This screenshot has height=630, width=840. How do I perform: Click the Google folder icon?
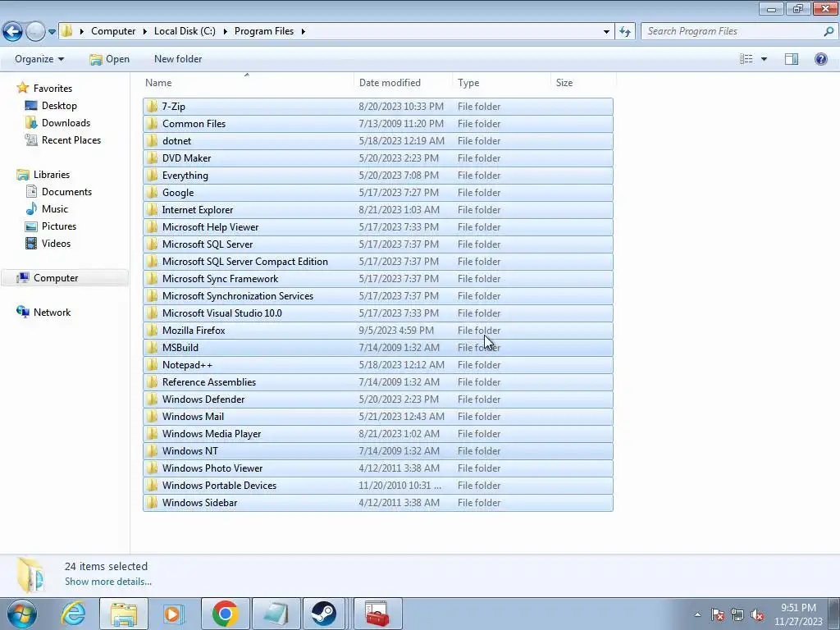point(152,192)
